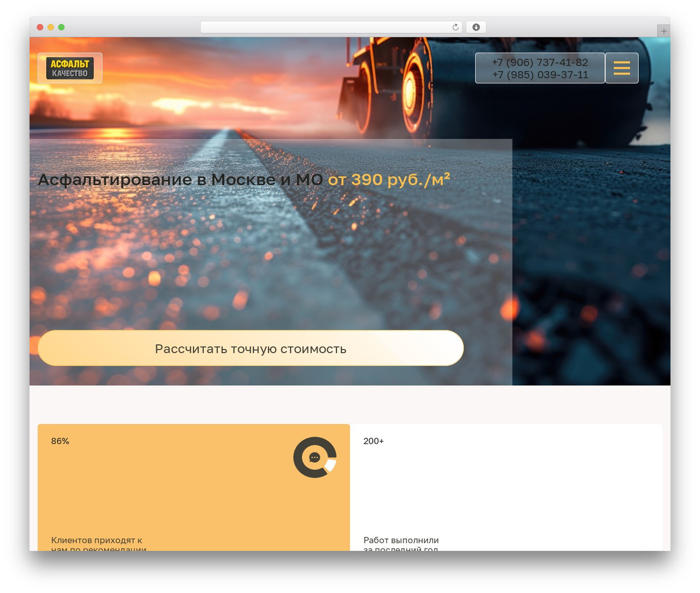This screenshot has height=593, width=700.
Task: Open browser downloads button
Action: coord(476,27)
